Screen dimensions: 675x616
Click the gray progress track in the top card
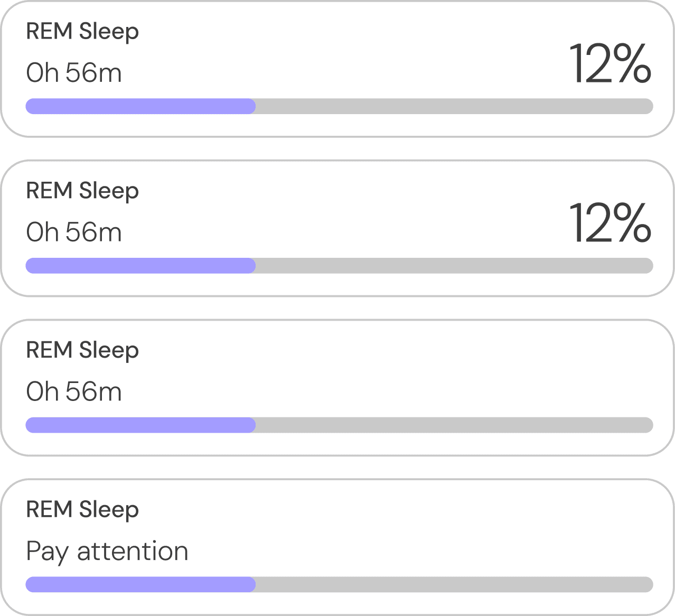(454, 106)
